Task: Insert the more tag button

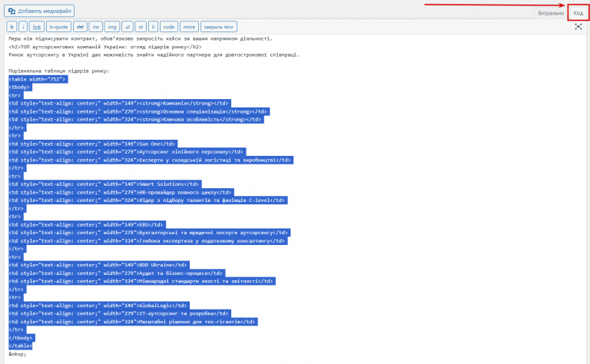Action: pyautogui.click(x=189, y=27)
